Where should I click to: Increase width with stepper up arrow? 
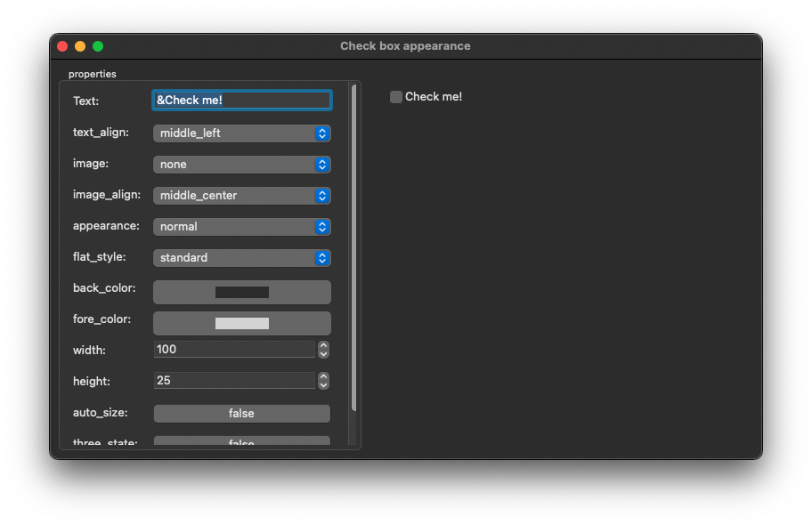323,346
